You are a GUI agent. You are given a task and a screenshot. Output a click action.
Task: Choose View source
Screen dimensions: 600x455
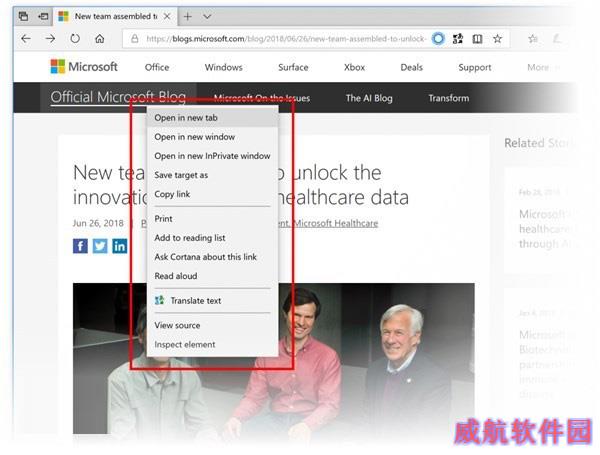point(212,325)
